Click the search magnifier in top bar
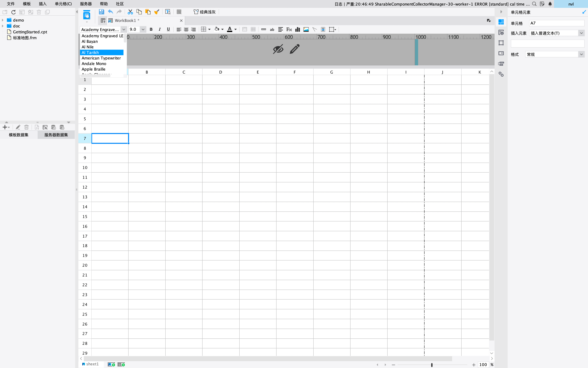Screen dimensions: 588x368 coord(534,4)
